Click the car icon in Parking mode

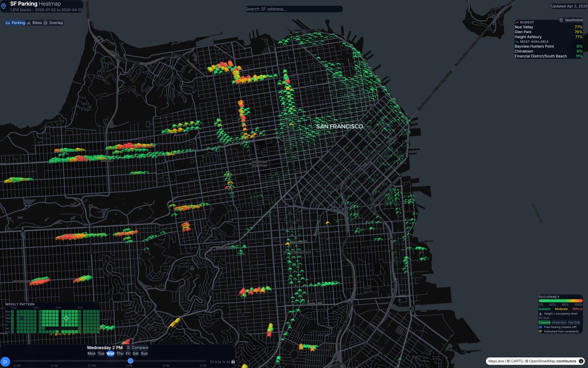(8, 23)
